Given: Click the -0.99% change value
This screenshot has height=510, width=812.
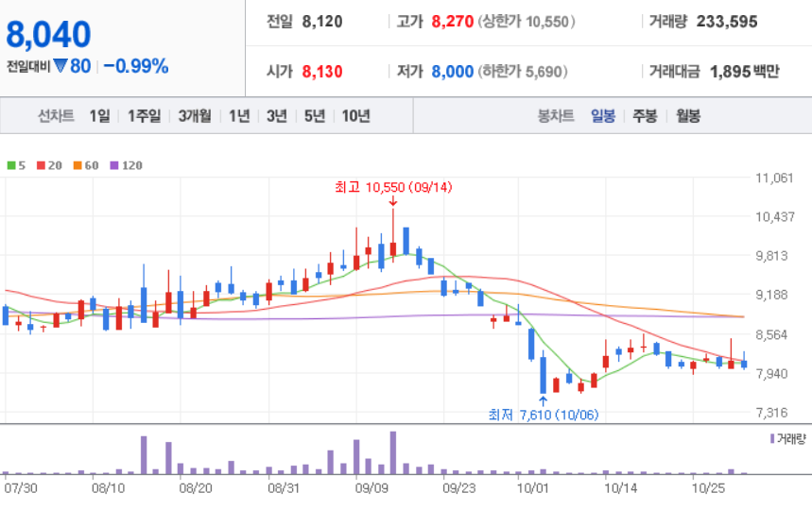Looking at the screenshot, I should point(136,66).
